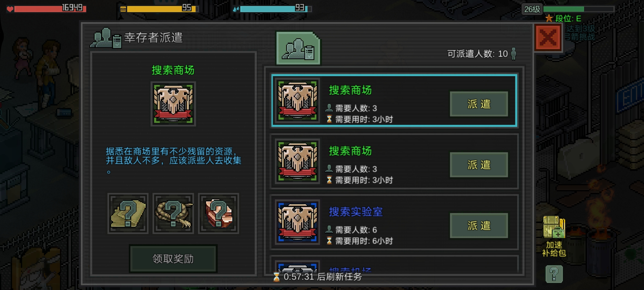The image size is (644, 290).
Task: Select the second 搜索商场 mission emblem
Action: (x=298, y=161)
